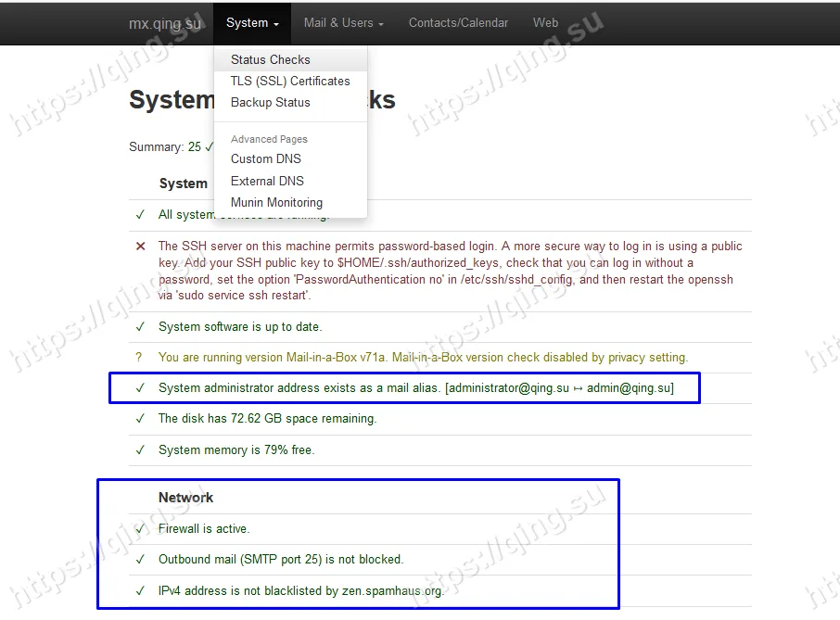Click the checkmark beside System software is up to date
This screenshot has width=840, height=620.
point(140,326)
